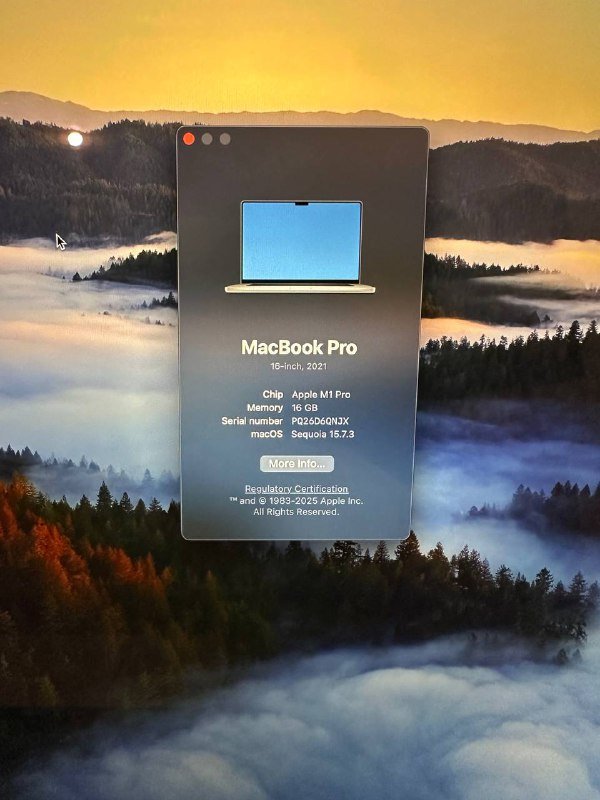The height and width of the screenshot is (800, 600).
Task: Select the serial number PQ26D6QNJX
Action: [320, 421]
